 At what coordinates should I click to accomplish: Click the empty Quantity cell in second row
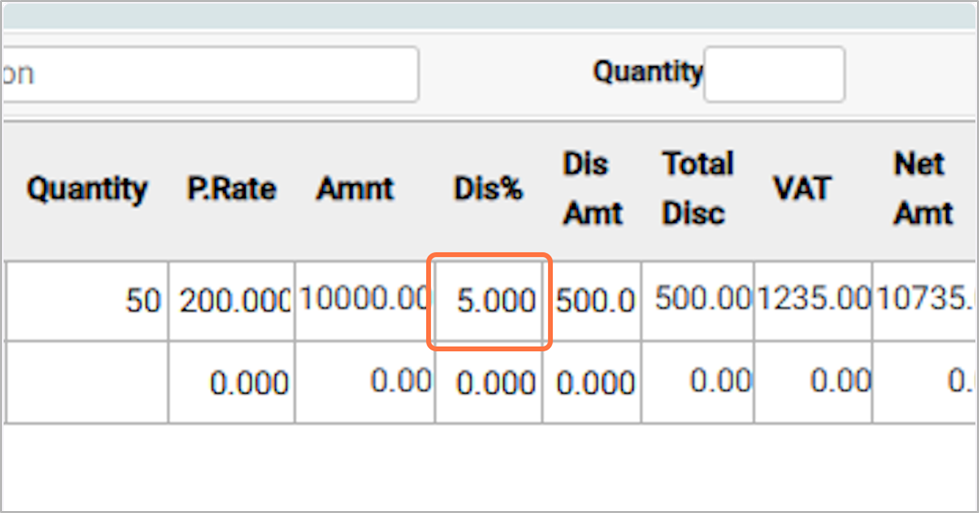click(87, 382)
